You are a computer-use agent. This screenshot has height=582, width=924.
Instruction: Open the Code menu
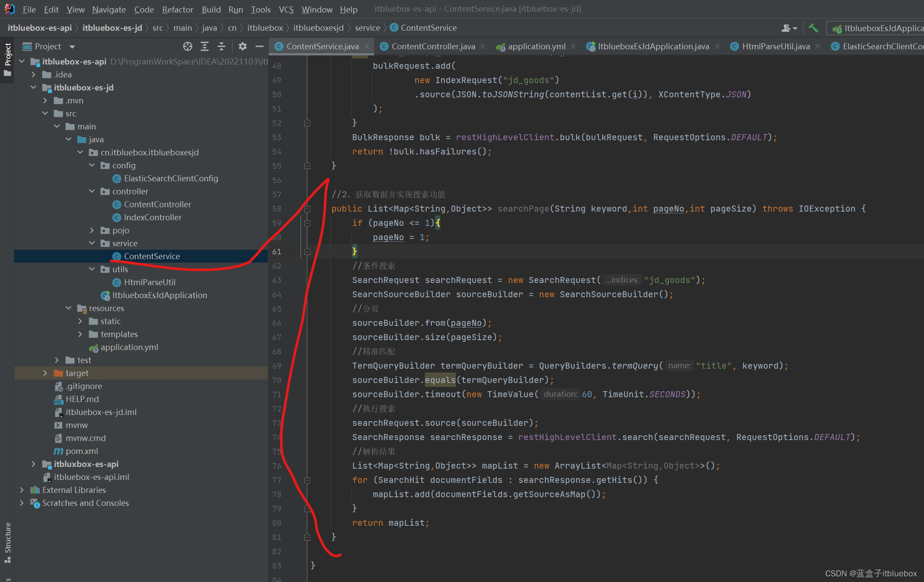coord(144,10)
